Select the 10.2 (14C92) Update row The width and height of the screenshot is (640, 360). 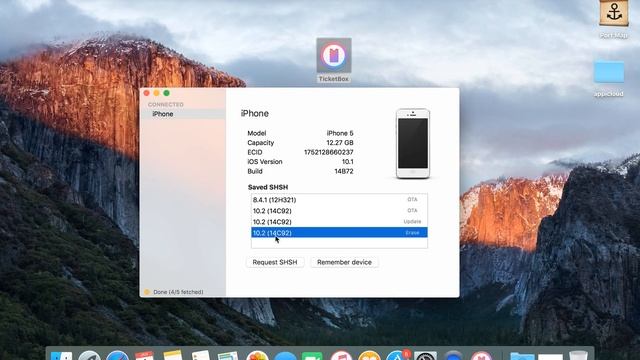[x=339, y=222]
